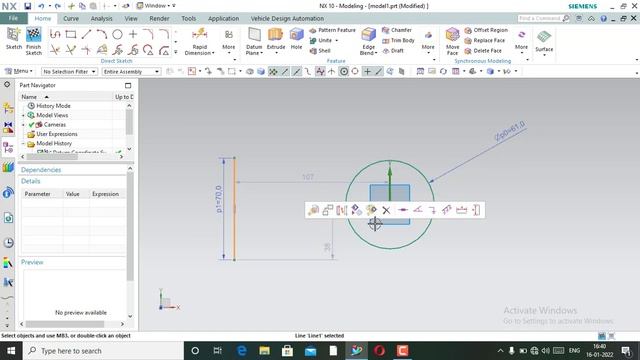This screenshot has height=360, width=640.
Task: Toggle the Quadrant Point snap option
Action: 355,71
